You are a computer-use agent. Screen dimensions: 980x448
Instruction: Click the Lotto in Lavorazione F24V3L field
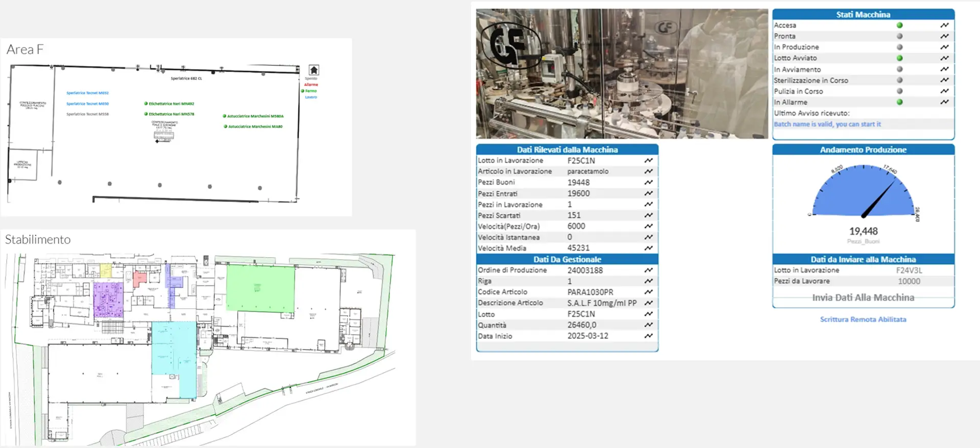(909, 270)
